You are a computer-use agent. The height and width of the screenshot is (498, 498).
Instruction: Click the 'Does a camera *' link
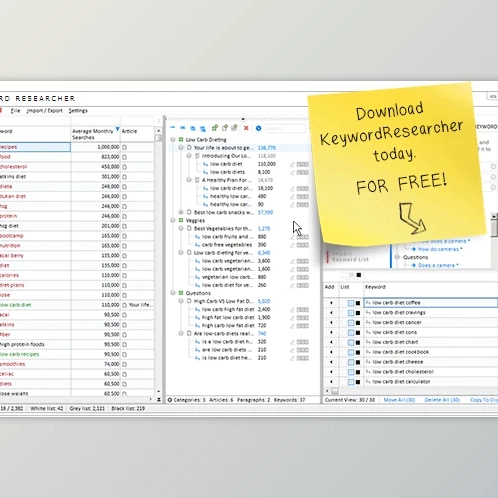(438, 265)
